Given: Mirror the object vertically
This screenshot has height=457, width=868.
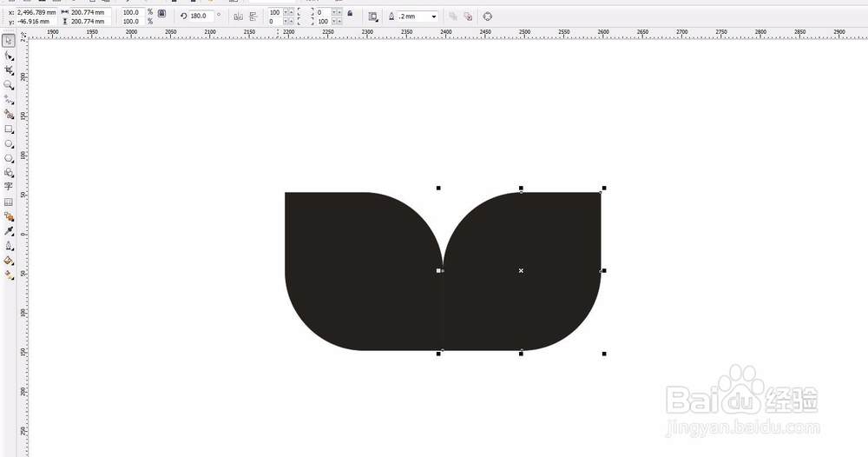Looking at the screenshot, I should 253,17.
